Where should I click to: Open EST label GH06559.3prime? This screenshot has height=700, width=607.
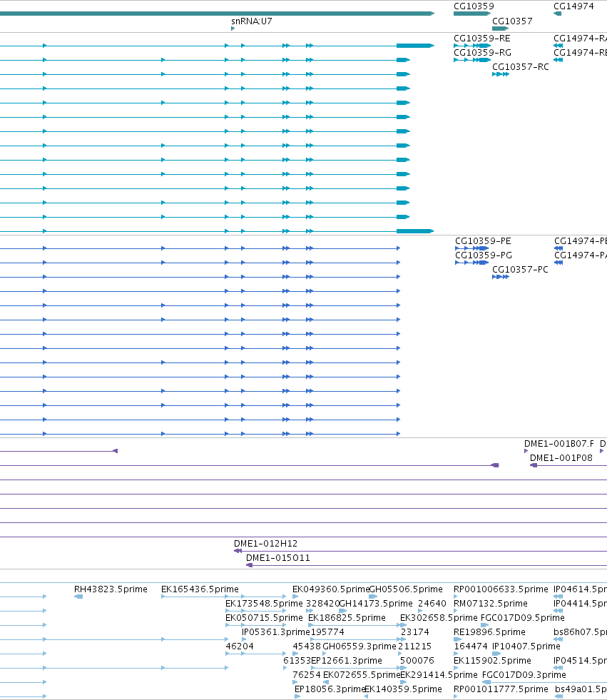point(359,646)
